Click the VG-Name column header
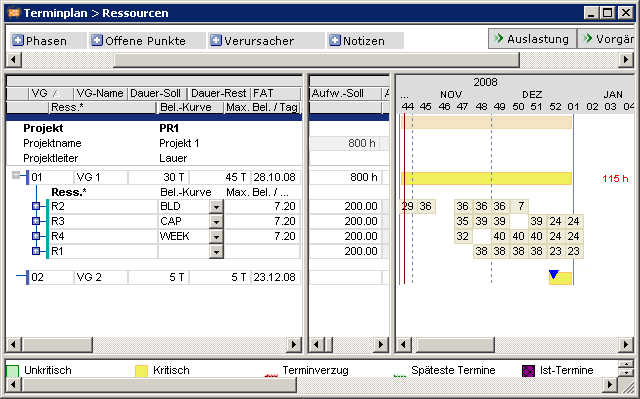 pyautogui.click(x=100, y=93)
